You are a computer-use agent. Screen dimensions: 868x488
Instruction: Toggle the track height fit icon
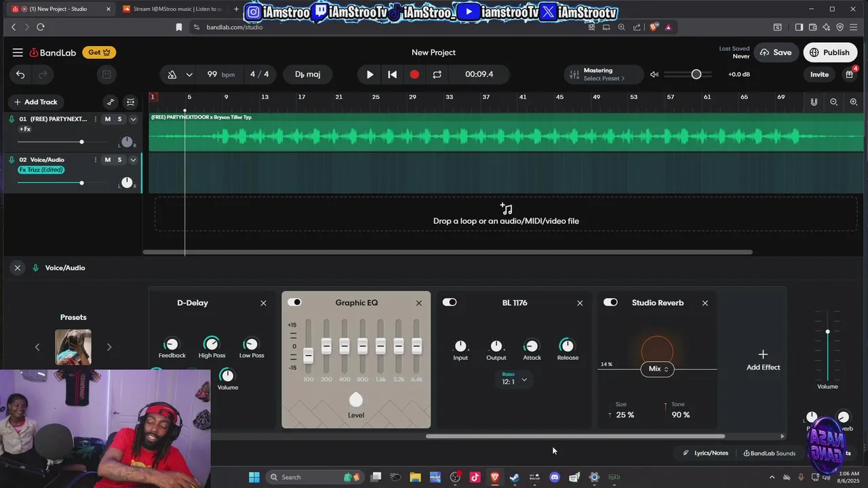coord(131,102)
